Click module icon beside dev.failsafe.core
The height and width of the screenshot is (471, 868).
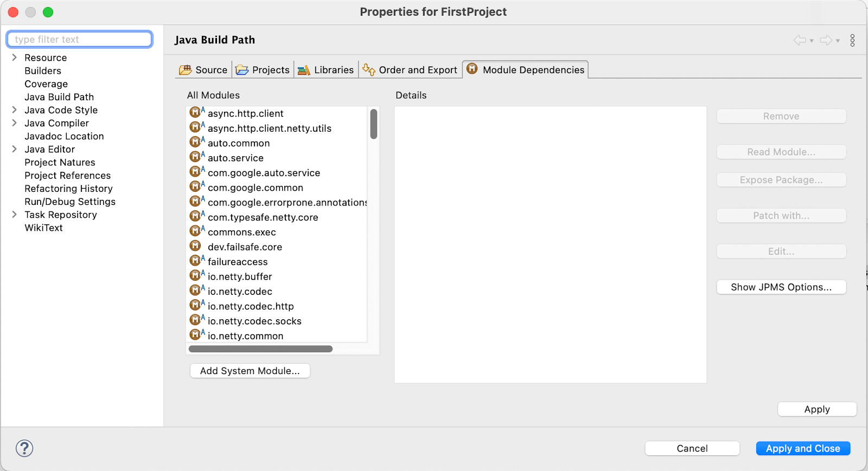tap(195, 246)
